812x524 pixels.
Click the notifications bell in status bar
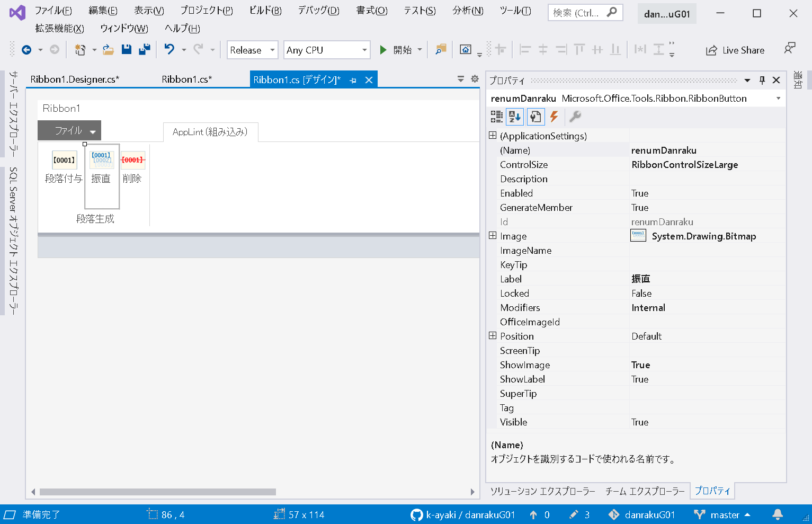pyautogui.click(x=778, y=514)
